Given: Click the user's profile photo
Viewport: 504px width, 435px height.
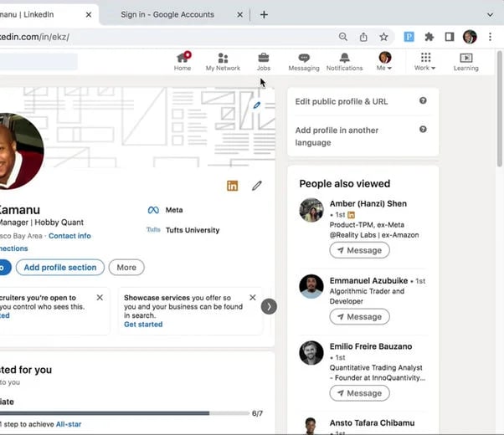Looking at the screenshot, I should tap(19, 151).
